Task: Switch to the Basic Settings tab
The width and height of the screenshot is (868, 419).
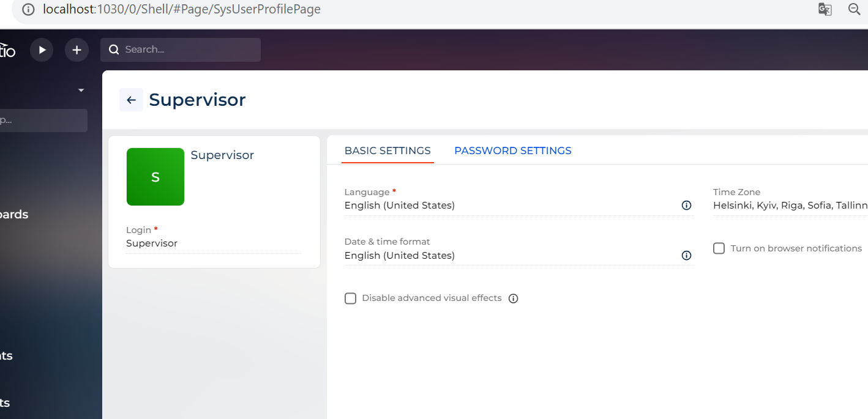Action: pos(387,150)
